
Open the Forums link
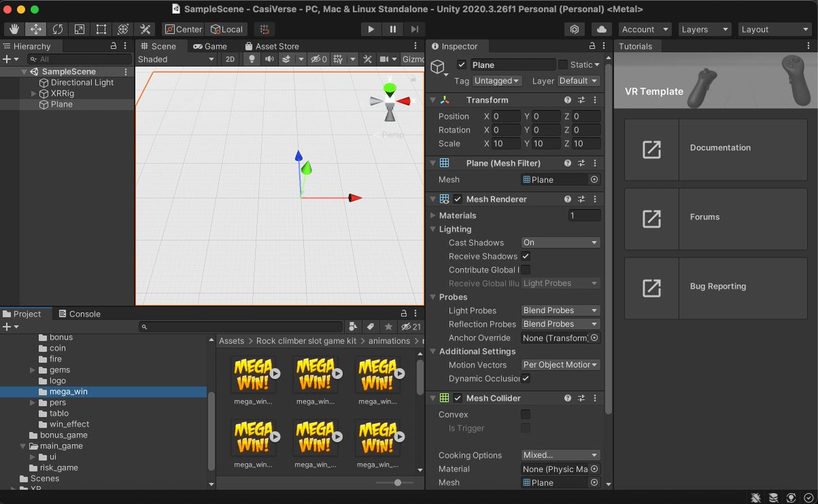click(x=716, y=219)
